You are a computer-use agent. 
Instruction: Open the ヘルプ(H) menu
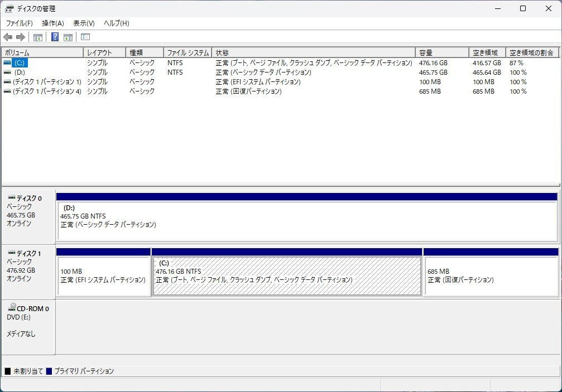coord(115,23)
